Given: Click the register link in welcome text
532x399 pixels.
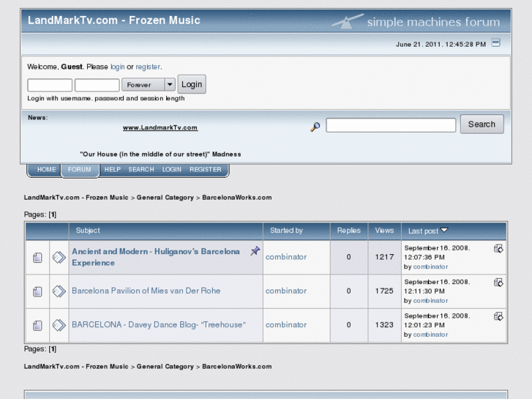Looking at the screenshot, I should 148,67.
